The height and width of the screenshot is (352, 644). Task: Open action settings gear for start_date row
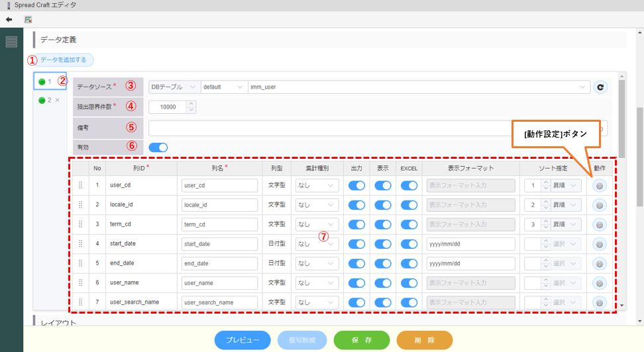pos(600,244)
